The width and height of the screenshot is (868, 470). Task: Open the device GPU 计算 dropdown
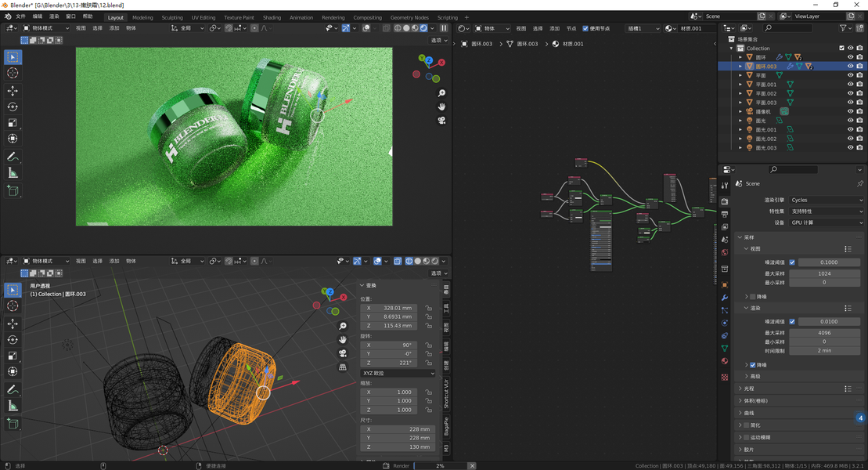pyautogui.click(x=827, y=222)
